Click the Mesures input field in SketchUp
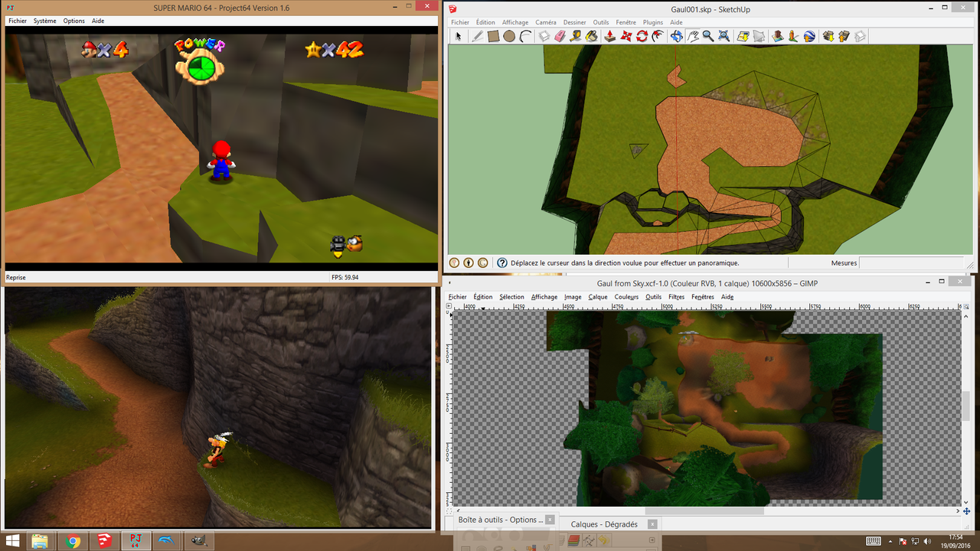The image size is (980, 551). (x=913, y=262)
